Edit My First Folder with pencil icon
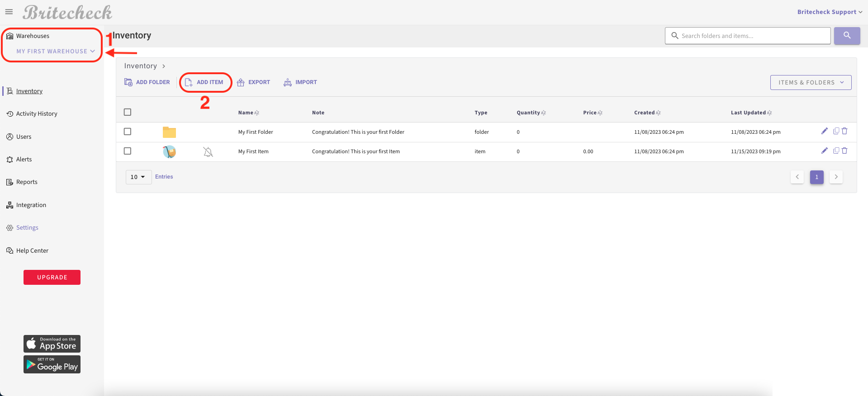 pyautogui.click(x=825, y=131)
